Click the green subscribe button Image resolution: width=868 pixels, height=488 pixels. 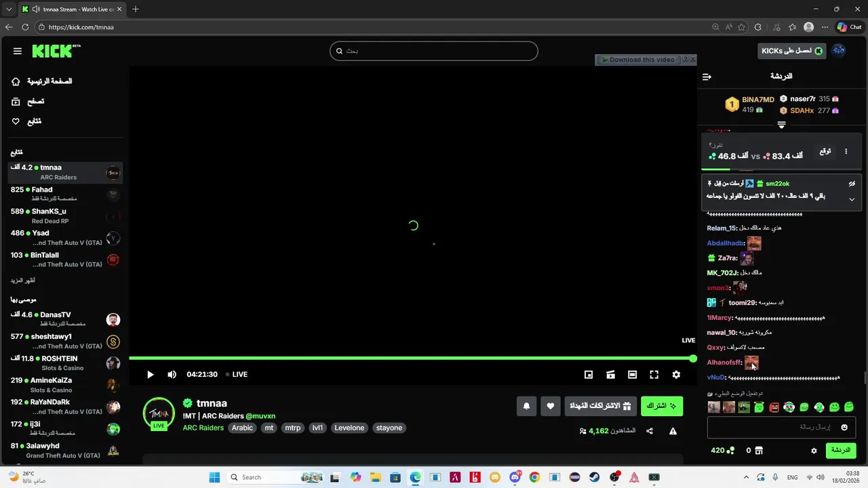662,406
